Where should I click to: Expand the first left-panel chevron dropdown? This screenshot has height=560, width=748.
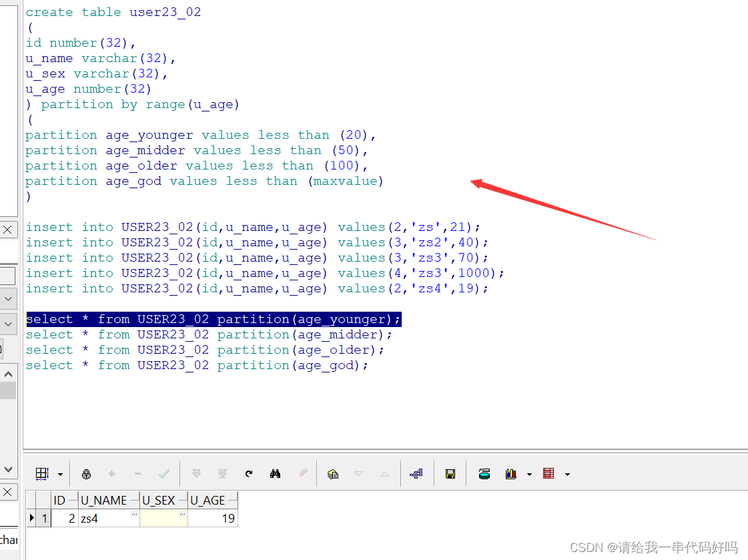click(x=8, y=299)
